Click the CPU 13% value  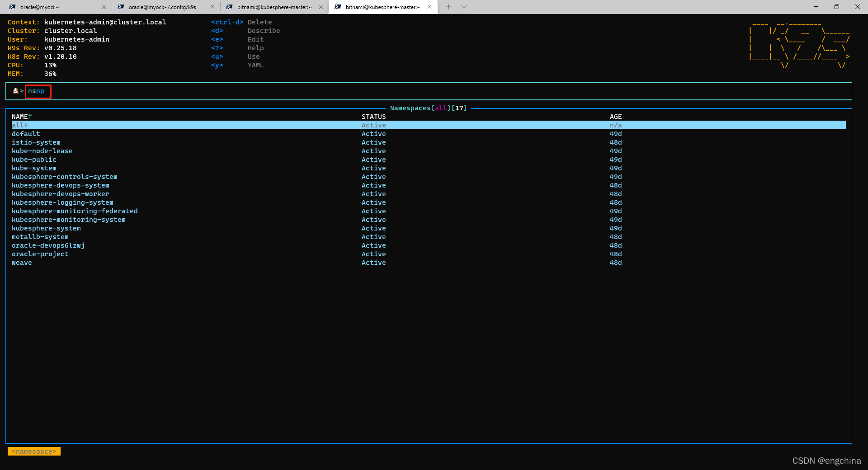coord(50,65)
